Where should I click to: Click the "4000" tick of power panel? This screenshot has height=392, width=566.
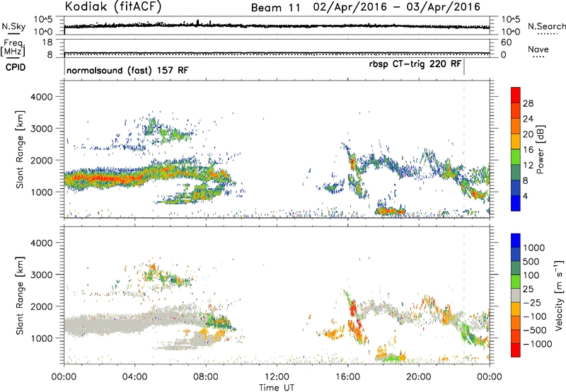click(x=42, y=97)
